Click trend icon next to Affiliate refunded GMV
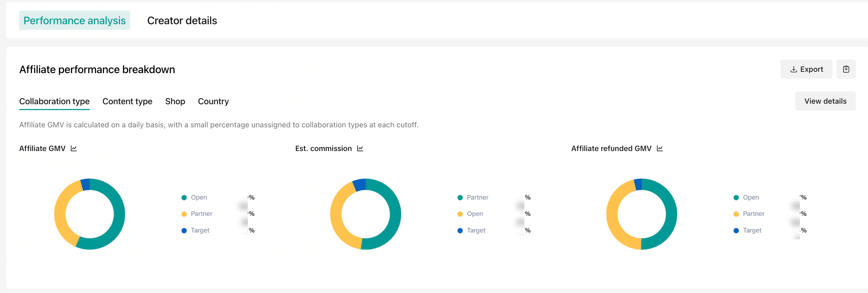The width and height of the screenshot is (868, 293). coord(660,149)
